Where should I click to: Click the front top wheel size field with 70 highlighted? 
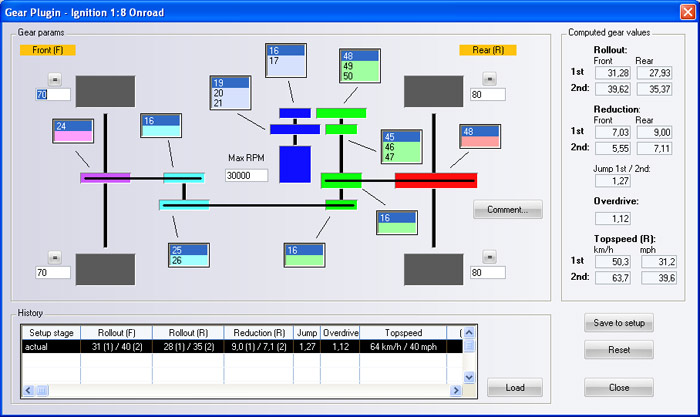click(x=53, y=95)
